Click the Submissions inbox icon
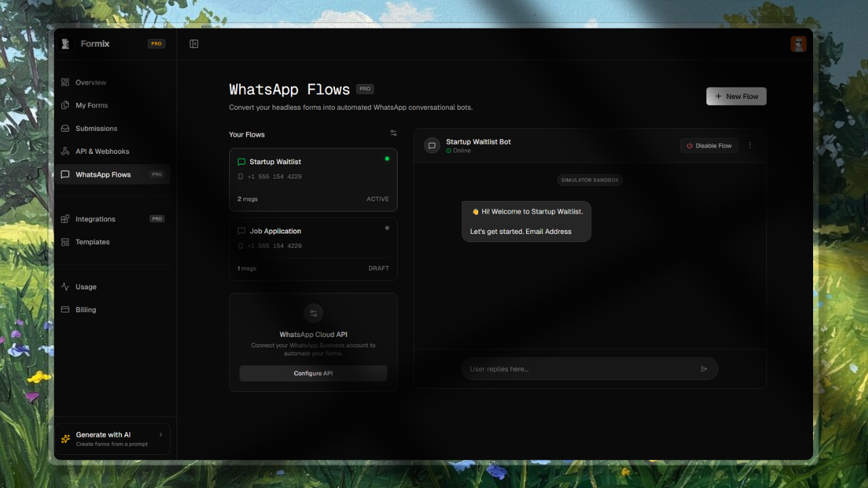 click(x=65, y=129)
